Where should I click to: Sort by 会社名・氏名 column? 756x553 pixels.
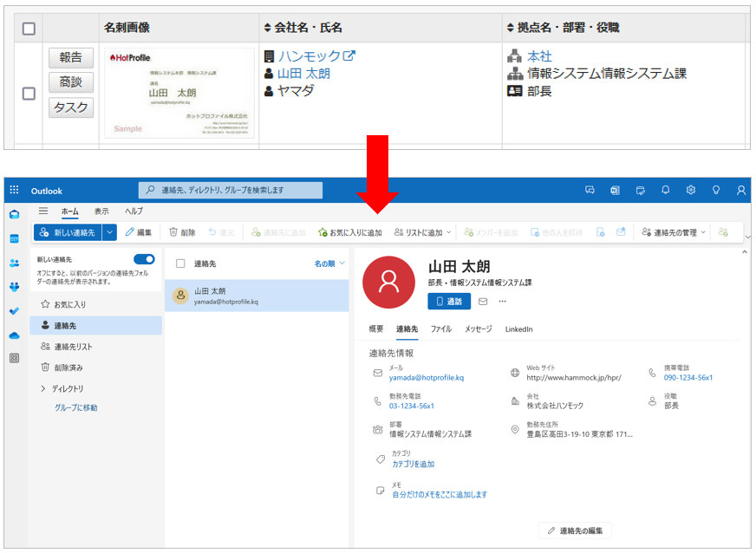303,28
